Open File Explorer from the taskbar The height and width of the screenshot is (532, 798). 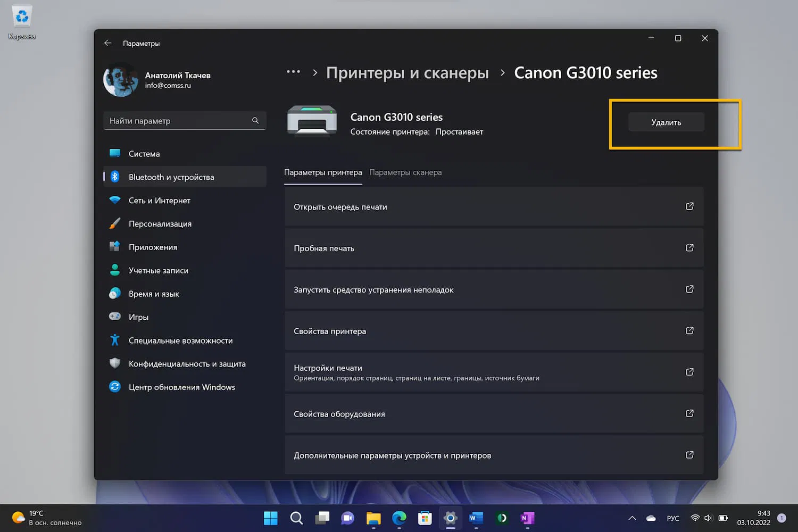(x=373, y=518)
